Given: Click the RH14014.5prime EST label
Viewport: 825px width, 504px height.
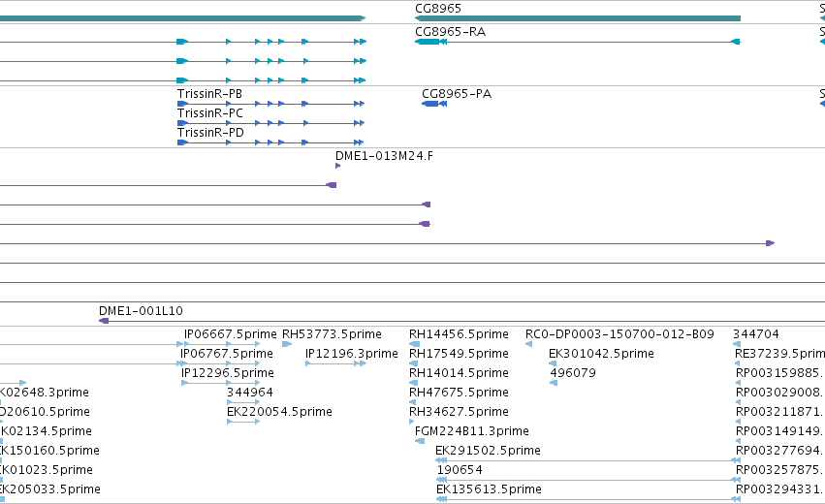Looking at the screenshot, I should (x=459, y=373).
